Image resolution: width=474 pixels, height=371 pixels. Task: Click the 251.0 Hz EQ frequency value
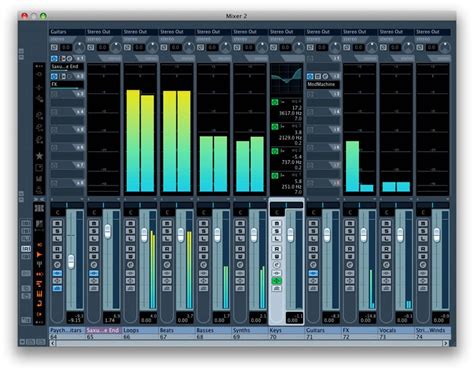(292, 187)
